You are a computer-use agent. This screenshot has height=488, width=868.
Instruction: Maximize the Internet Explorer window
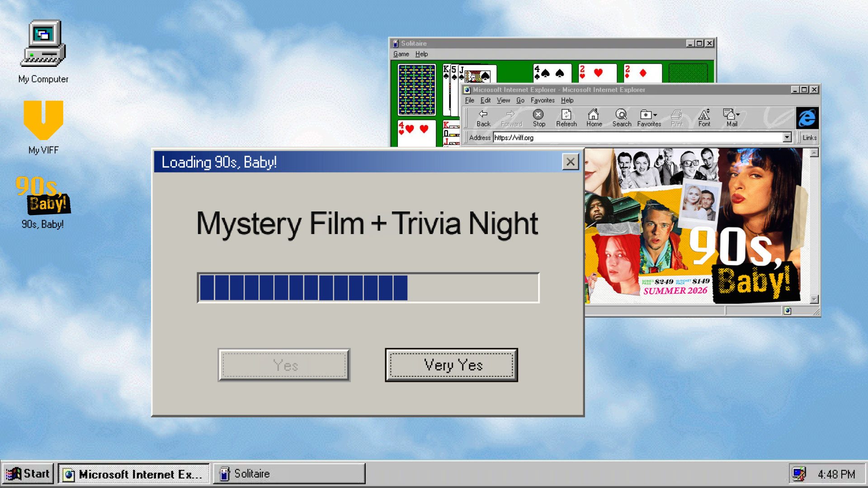click(804, 90)
